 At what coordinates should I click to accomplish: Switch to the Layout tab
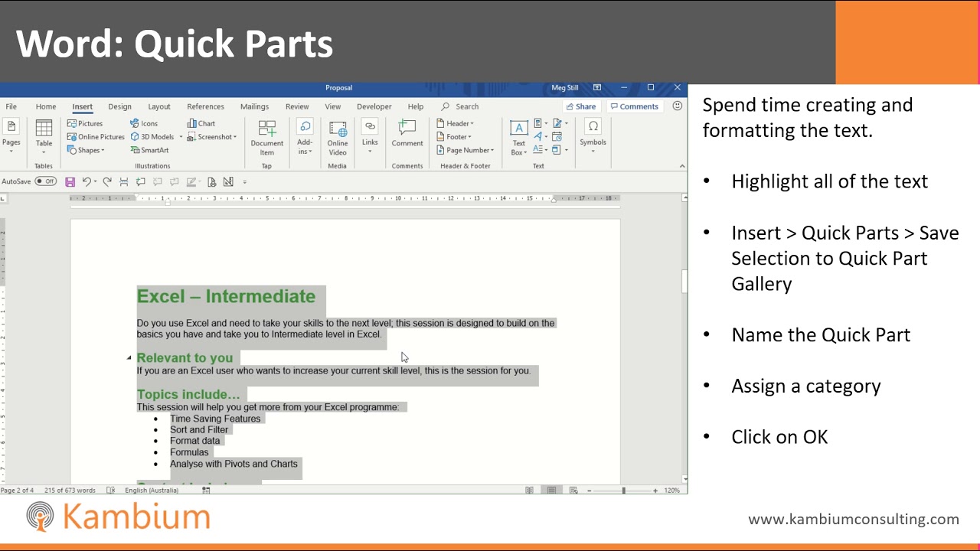click(159, 106)
